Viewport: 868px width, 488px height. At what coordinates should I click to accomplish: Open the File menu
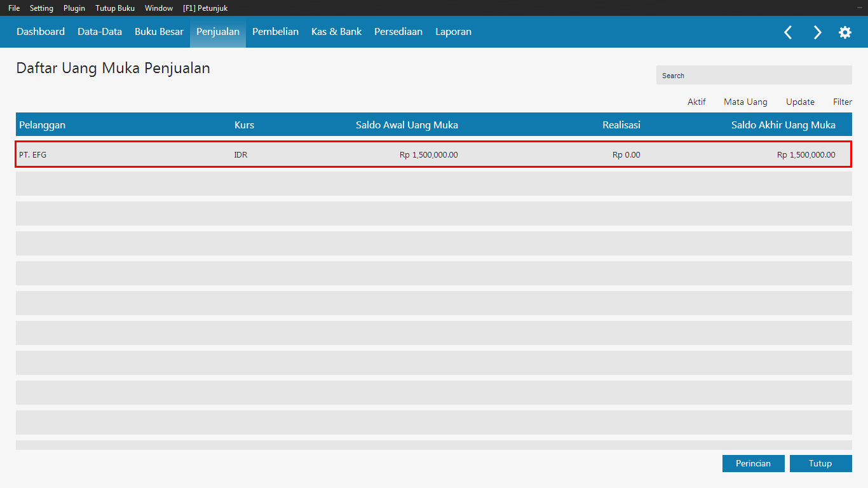[14, 8]
